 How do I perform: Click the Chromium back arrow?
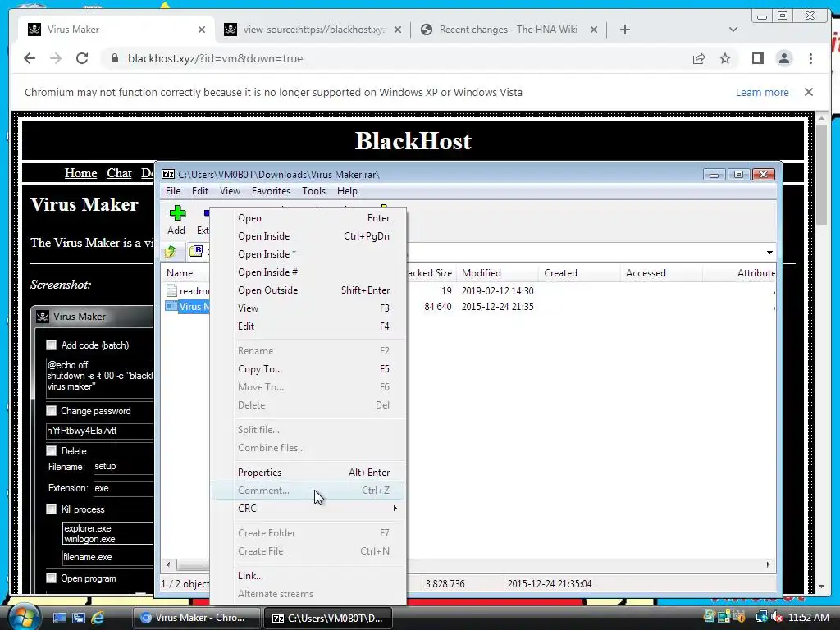[x=30, y=58]
